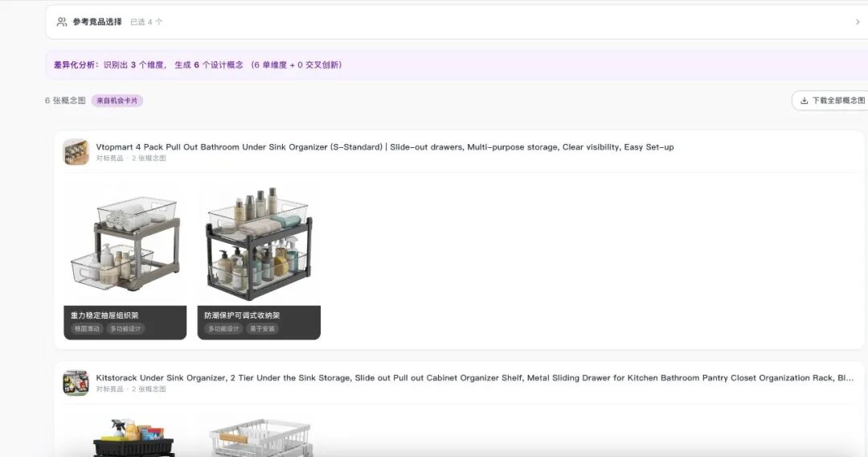The image size is (868, 457).
Task: Open the Vtopmart product thumbnail
Action: (x=76, y=152)
